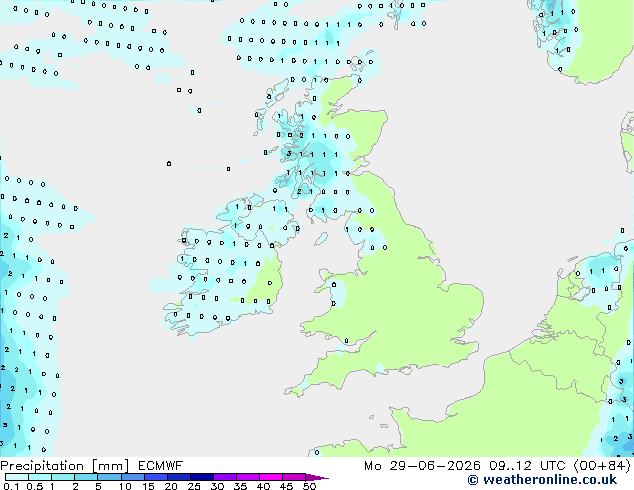Click the legend value "10"

coord(125,486)
